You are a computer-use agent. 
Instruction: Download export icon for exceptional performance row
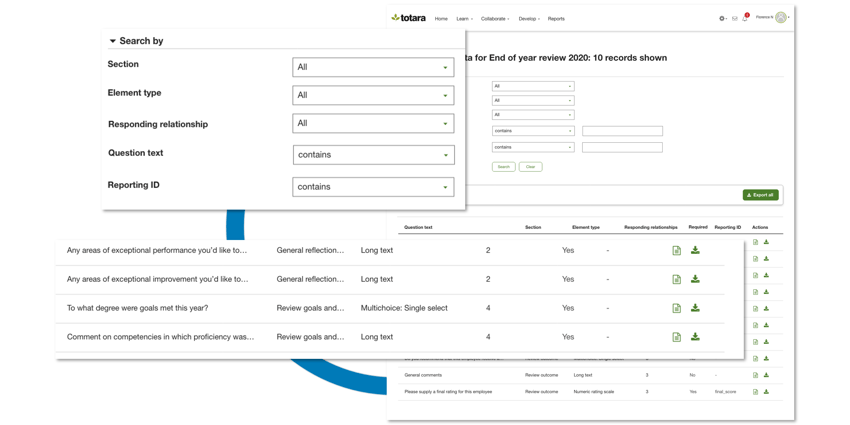(696, 250)
